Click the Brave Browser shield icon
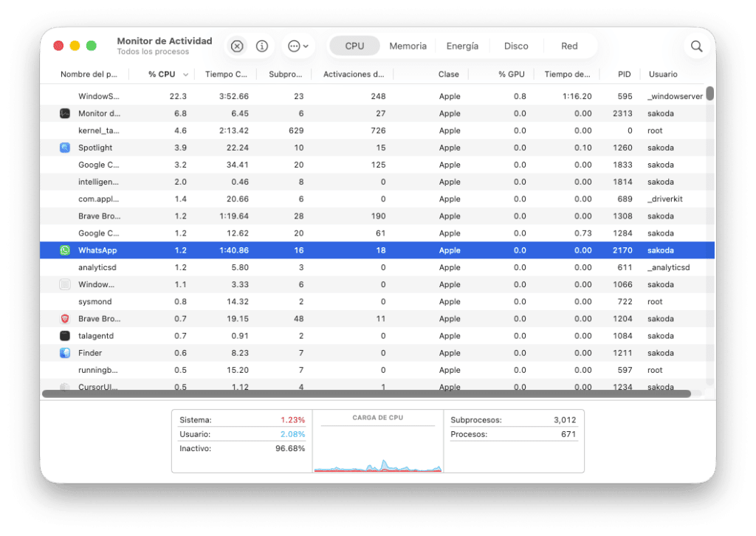The height and width of the screenshot is (536, 756). point(66,318)
